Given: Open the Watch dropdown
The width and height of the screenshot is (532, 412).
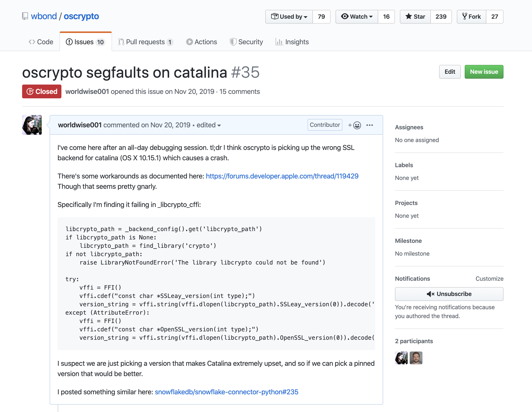Looking at the screenshot, I should (x=357, y=17).
